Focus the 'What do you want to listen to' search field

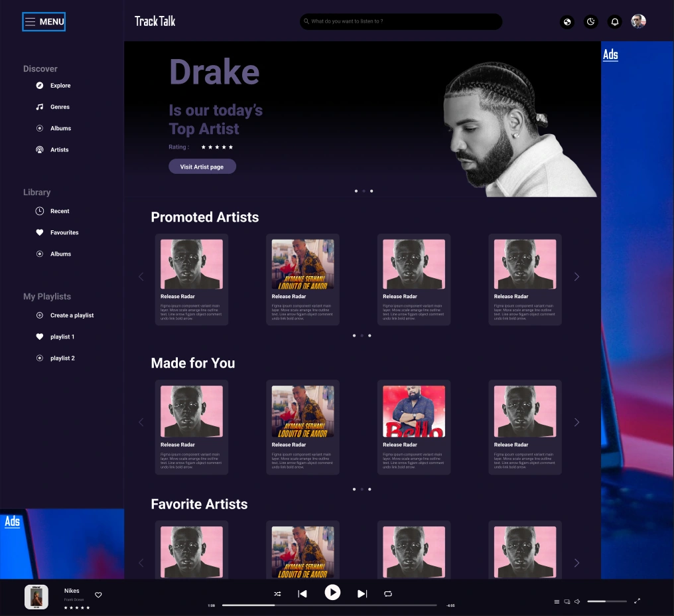point(401,21)
